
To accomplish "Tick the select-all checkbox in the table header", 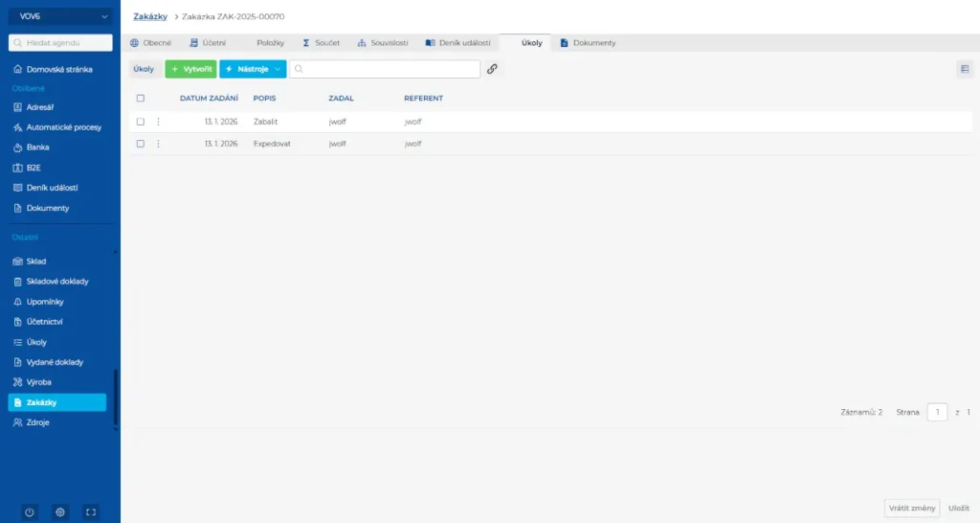I will pos(141,99).
